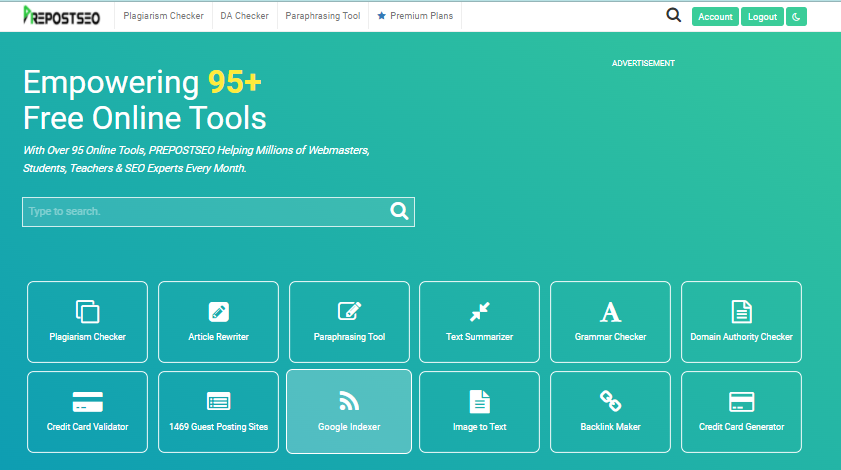
Task: Click the Text Summarizer compress icon
Action: click(x=479, y=312)
